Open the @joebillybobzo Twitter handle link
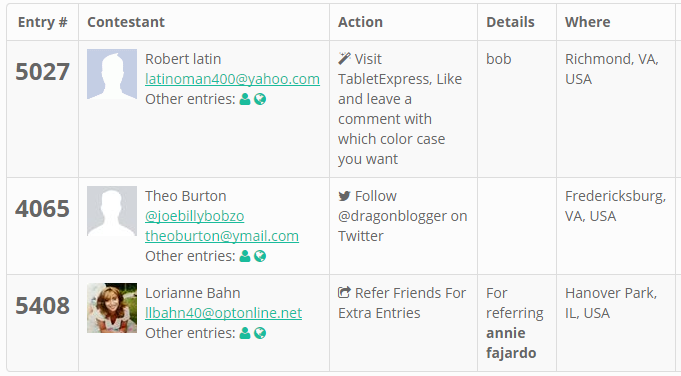 [x=195, y=216]
